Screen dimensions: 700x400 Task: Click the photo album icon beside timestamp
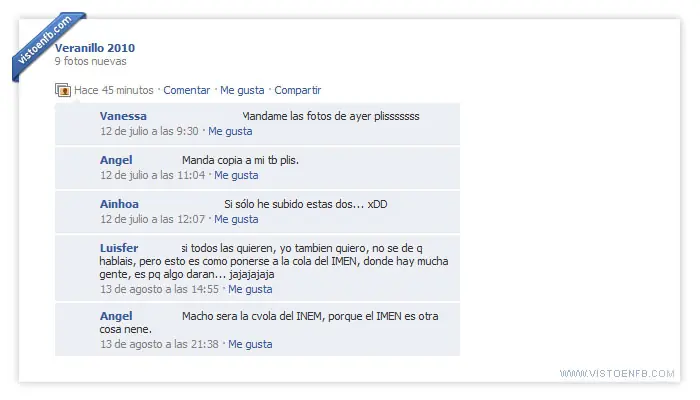[x=63, y=90]
